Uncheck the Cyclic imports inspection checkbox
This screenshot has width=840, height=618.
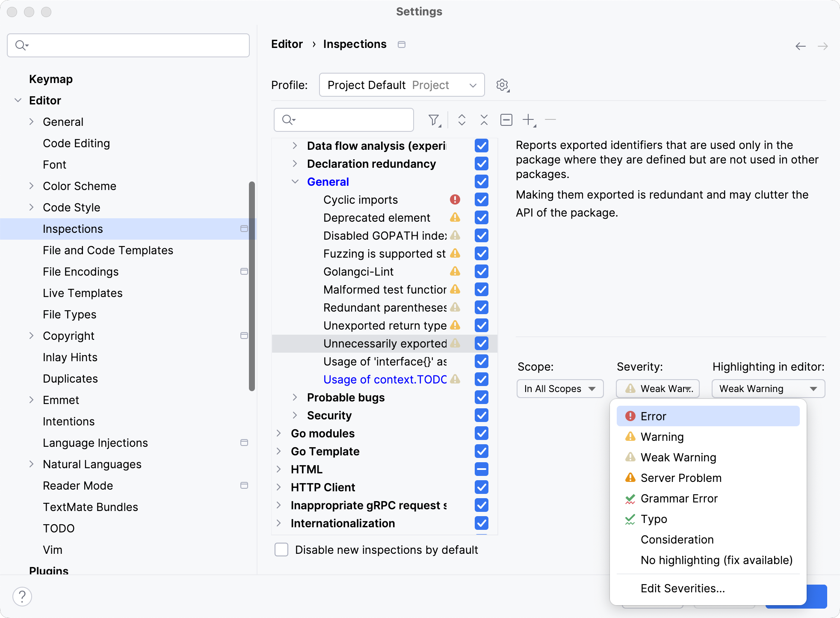click(482, 200)
